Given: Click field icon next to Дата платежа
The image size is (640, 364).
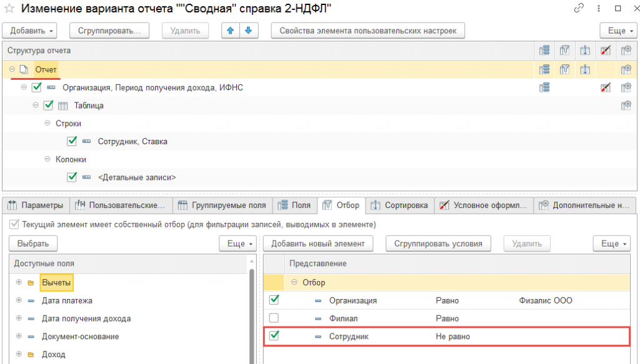Looking at the screenshot, I should point(31,301).
